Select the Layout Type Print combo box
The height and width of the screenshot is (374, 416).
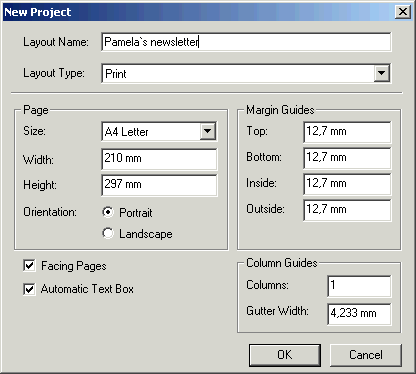(x=246, y=73)
